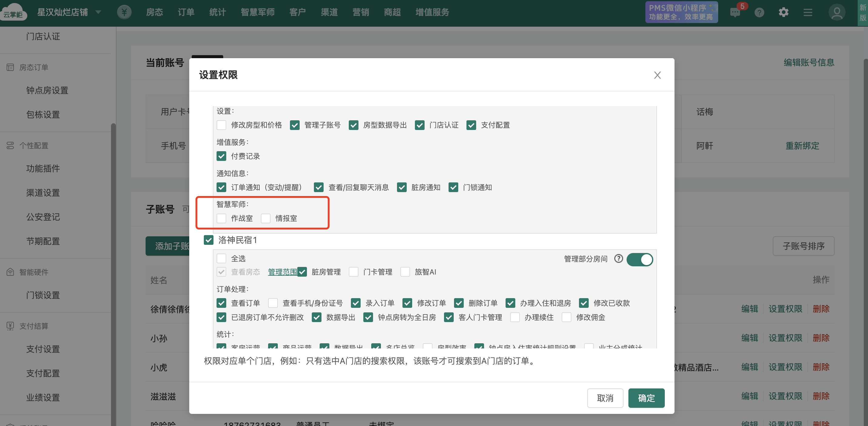The image size is (868, 426).
Task: Uncheck the 洛神民宿1 store checkbox
Action: (x=209, y=240)
